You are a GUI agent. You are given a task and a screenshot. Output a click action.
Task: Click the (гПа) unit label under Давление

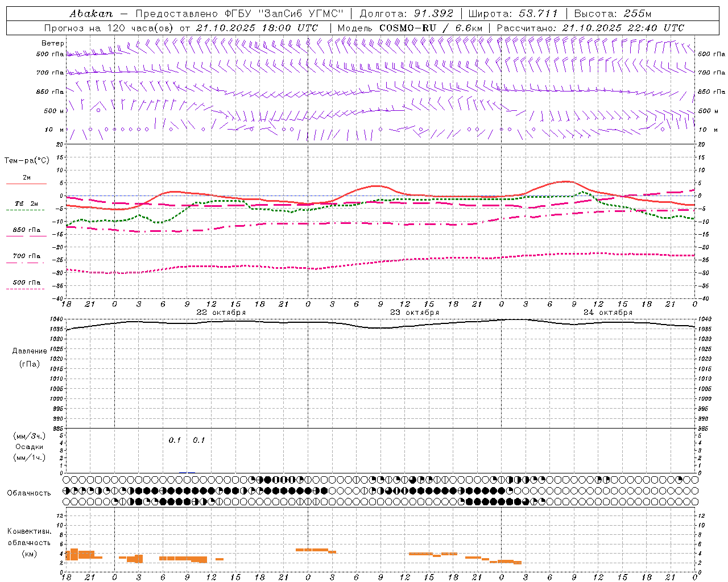[30, 364]
